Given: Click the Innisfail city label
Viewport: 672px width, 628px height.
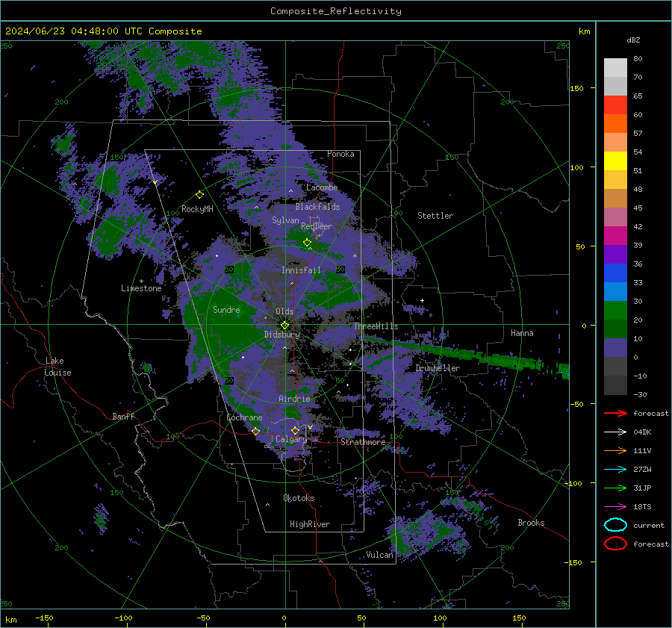Looking at the screenshot, I should tap(301, 270).
